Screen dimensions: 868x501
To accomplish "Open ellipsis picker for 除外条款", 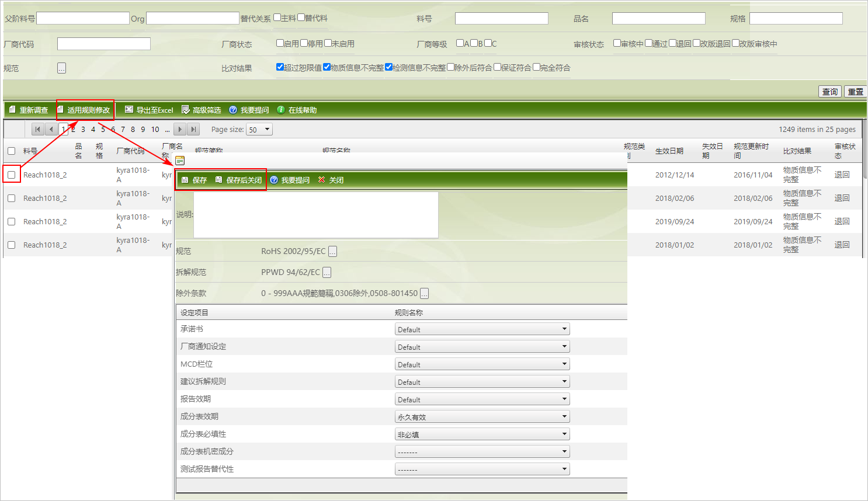I will pyautogui.click(x=425, y=294).
